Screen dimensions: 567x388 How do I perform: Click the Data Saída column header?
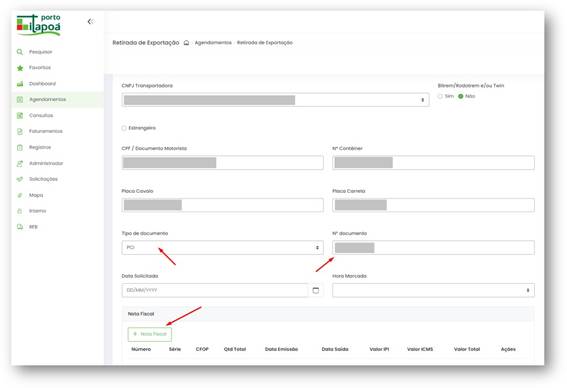tap(335, 349)
